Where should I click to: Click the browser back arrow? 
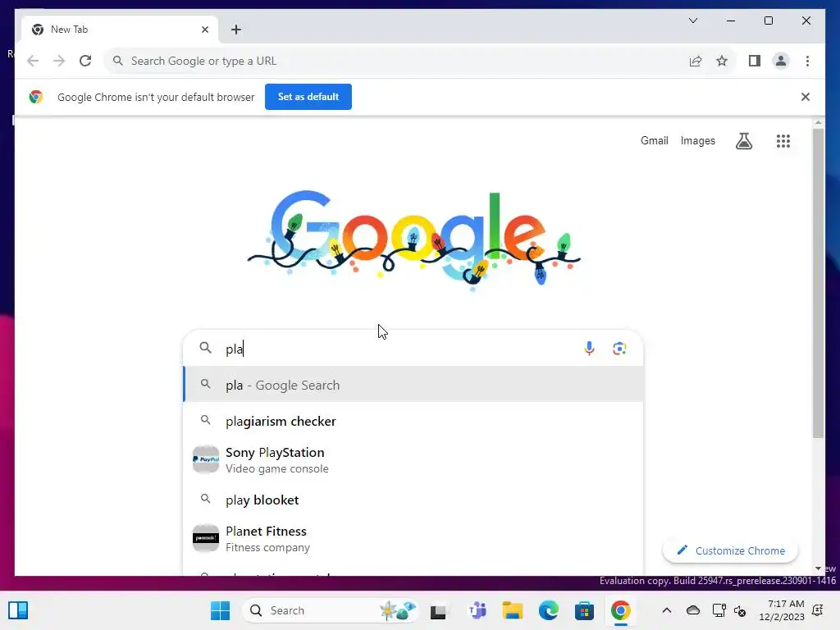pyautogui.click(x=33, y=61)
